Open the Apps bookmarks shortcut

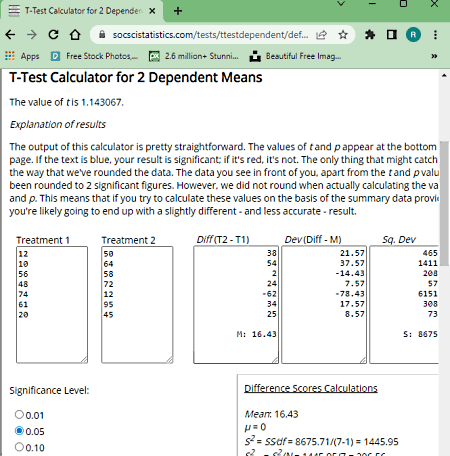pyautogui.click(x=22, y=56)
